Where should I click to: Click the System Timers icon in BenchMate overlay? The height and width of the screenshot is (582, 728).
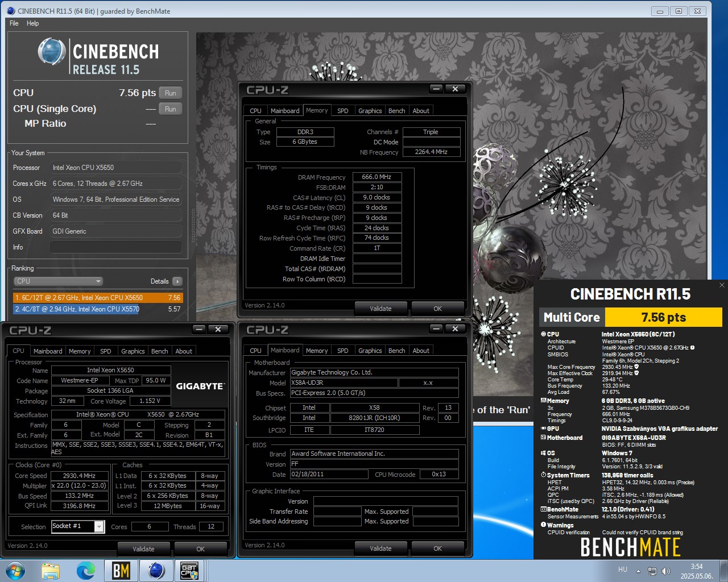click(x=543, y=475)
